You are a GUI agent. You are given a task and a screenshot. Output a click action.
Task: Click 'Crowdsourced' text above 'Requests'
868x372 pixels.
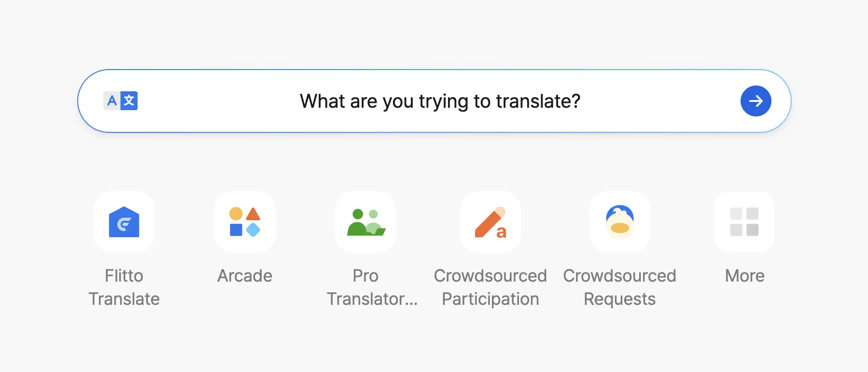(x=620, y=276)
